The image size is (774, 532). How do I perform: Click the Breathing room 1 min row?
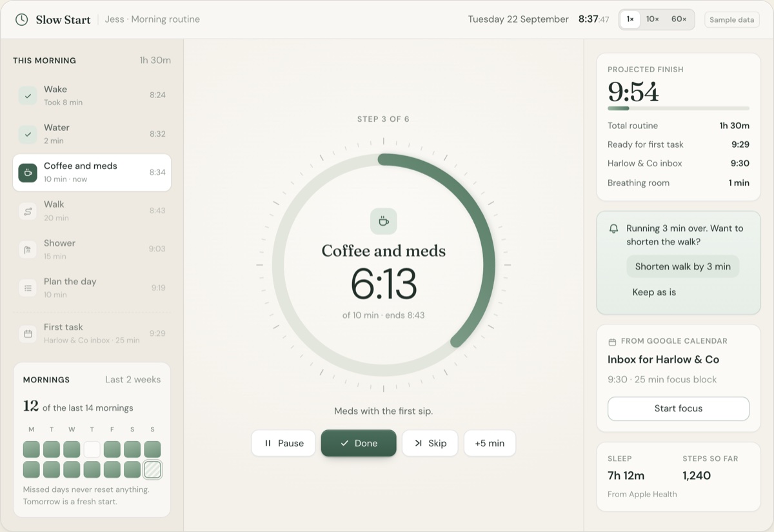pos(679,182)
